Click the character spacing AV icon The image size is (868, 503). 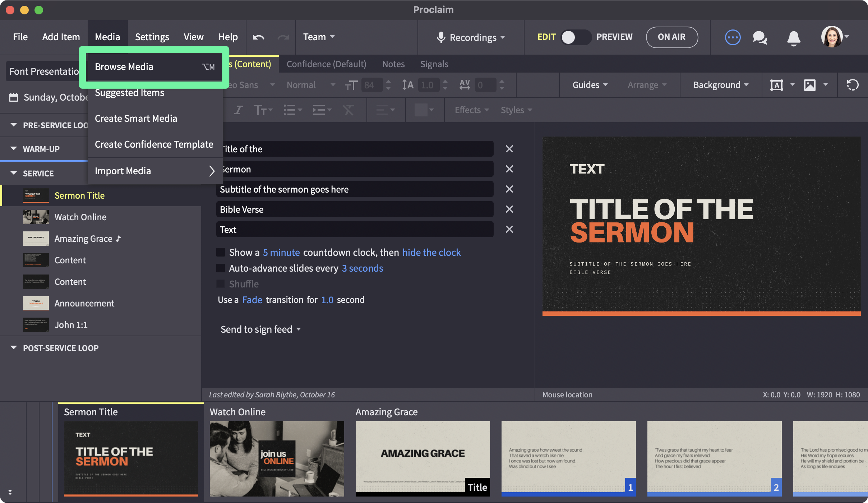pyautogui.click(x=465, y=85)
